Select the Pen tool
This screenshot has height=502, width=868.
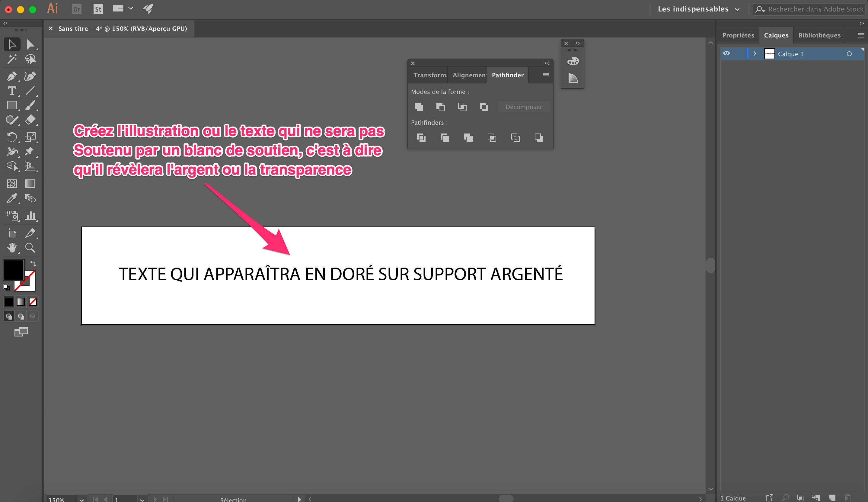point(12,76)
